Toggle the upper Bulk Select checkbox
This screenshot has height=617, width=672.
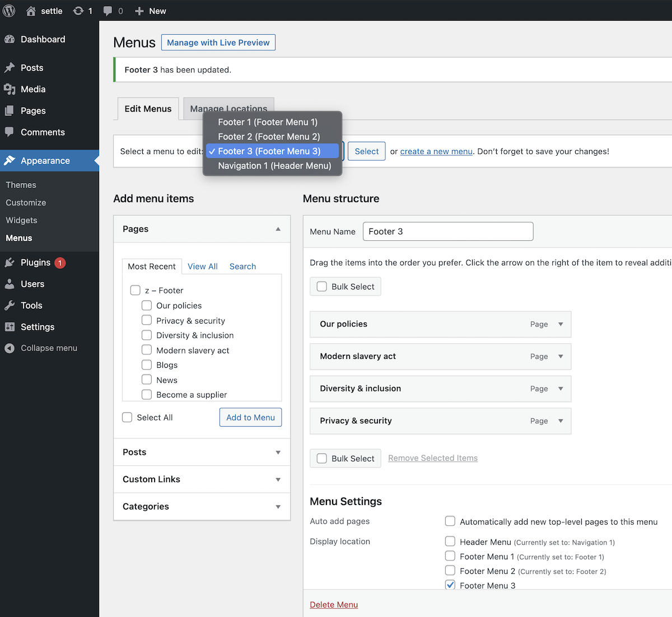[x=322, y=286]
